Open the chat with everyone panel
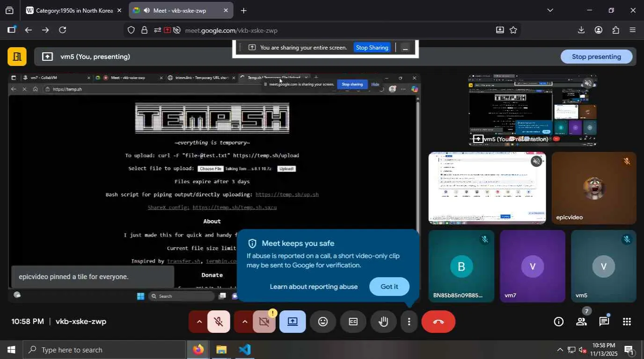644x359 pixels. pyautogui.click(x=604, y=322)
